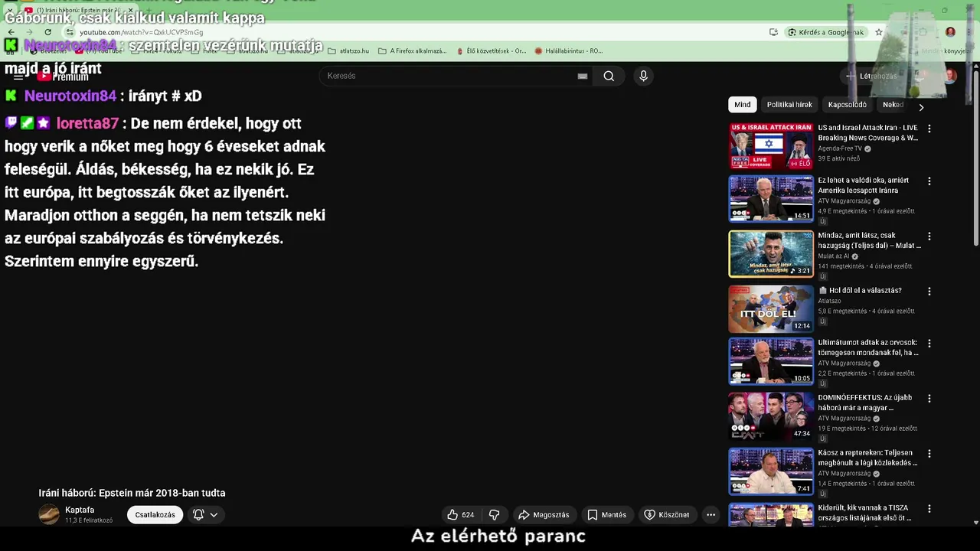Open the ITT DŐL EL! 12:14 thumbnail
Screen dimensions: 980x551
click(x=771, y=309)
